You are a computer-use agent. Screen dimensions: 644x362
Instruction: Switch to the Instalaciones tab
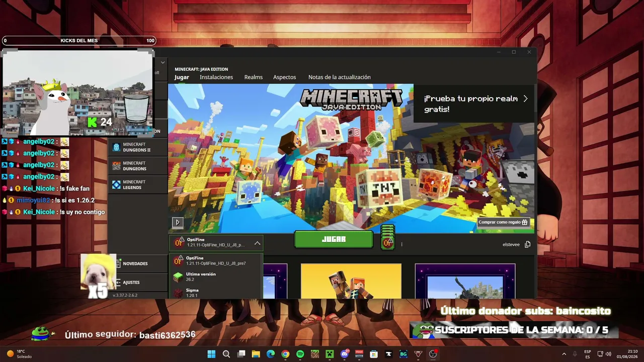pyautogui.click(x=216, y=77)
